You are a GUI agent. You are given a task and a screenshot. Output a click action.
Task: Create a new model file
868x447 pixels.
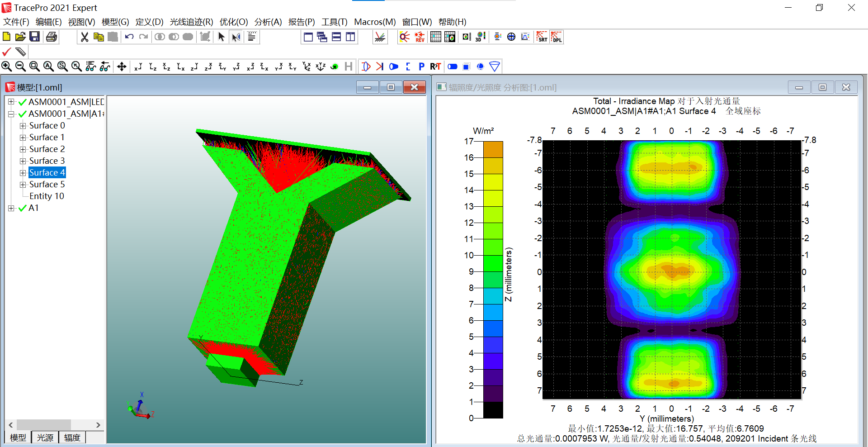click(x=6, y=37)
